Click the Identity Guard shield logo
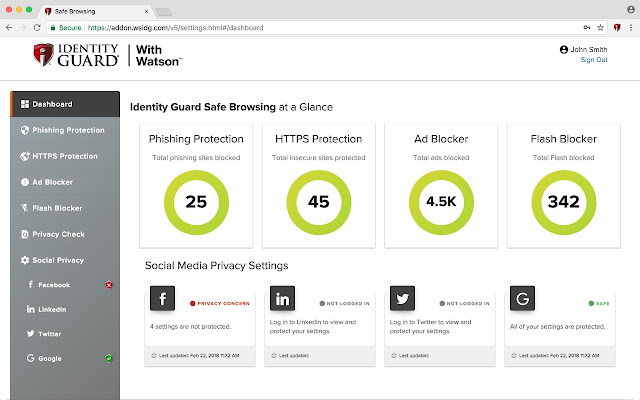 click(x=44, y=55)
